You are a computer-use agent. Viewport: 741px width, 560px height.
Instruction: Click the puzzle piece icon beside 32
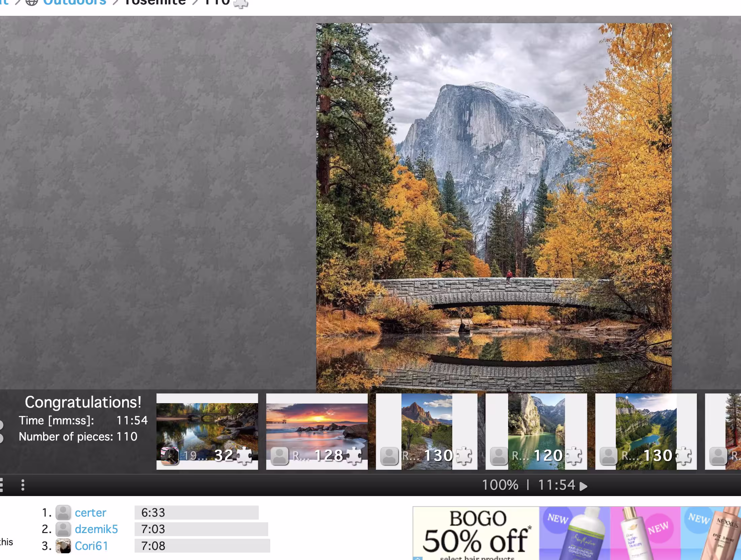tap(245, 456)
